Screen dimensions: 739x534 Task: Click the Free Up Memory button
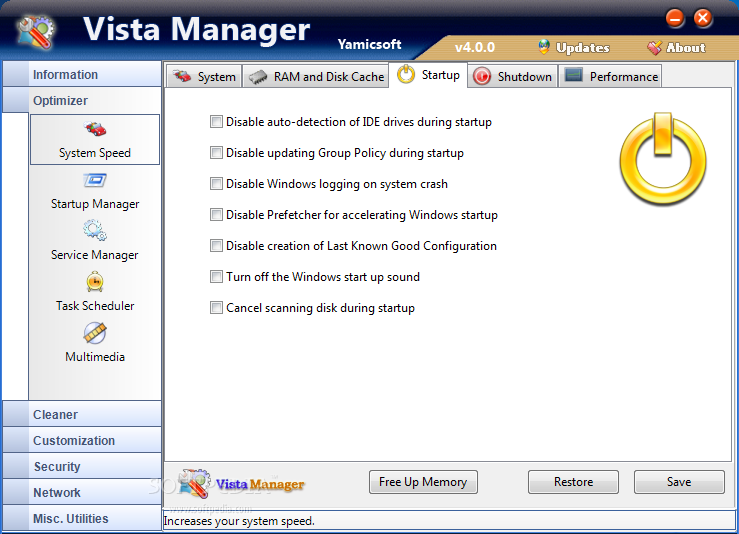coord(423,482)
